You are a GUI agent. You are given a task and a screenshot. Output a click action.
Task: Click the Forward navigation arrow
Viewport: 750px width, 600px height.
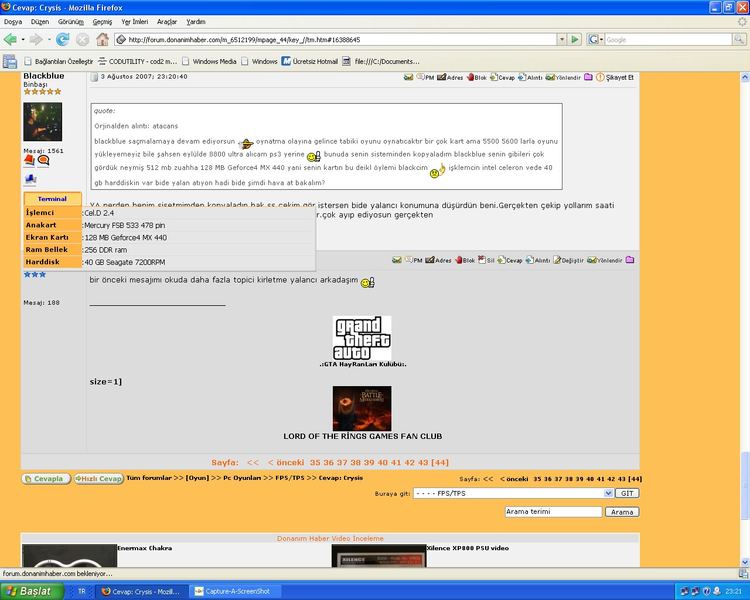35,40
